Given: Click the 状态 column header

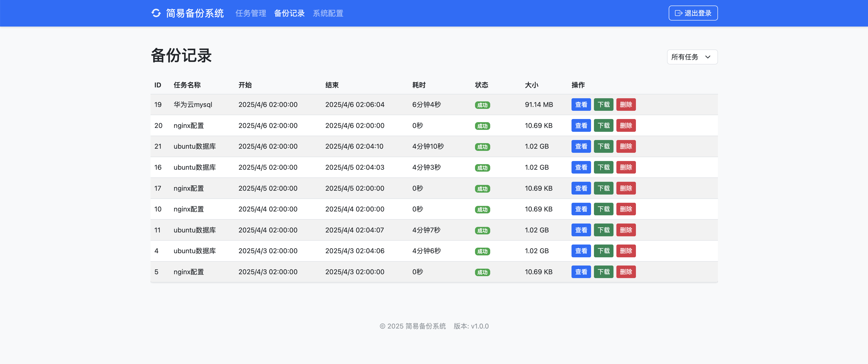Looking at the screenshot, I should pyautogui.click(x=481, y=85).
